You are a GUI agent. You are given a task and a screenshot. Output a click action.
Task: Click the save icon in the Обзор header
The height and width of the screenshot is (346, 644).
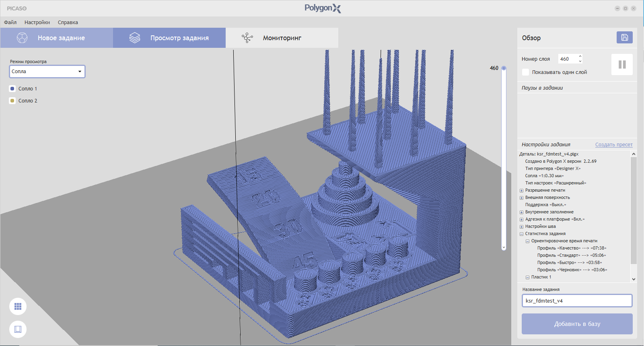(624, 37)
